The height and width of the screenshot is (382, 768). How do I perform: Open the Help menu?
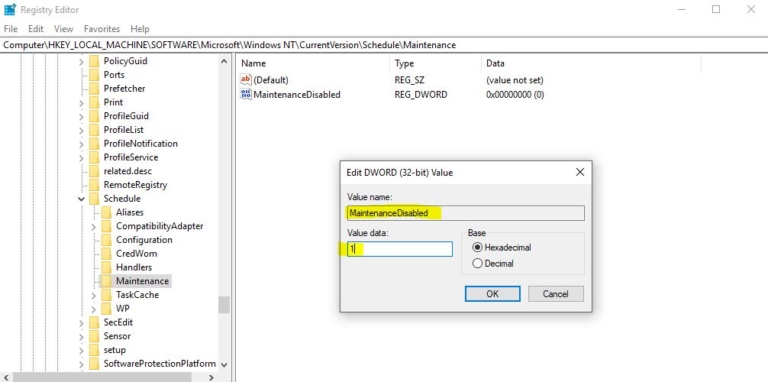click(140, 29)
